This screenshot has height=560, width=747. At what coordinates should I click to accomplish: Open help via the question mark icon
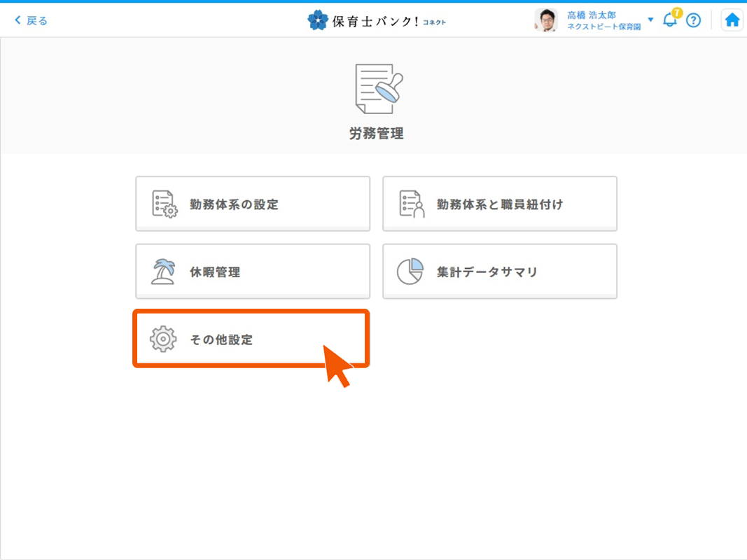(x=693, y=20)
